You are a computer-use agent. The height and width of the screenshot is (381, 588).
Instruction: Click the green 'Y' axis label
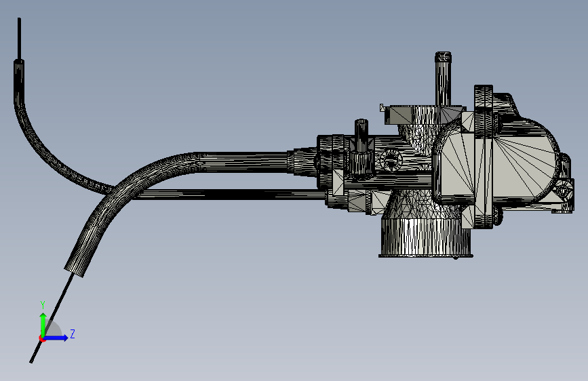[43, 305]
